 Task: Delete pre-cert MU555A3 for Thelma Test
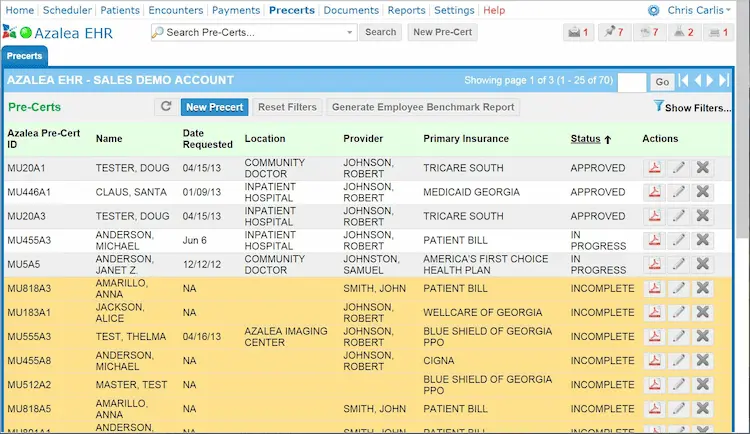(x=703, y=336)
